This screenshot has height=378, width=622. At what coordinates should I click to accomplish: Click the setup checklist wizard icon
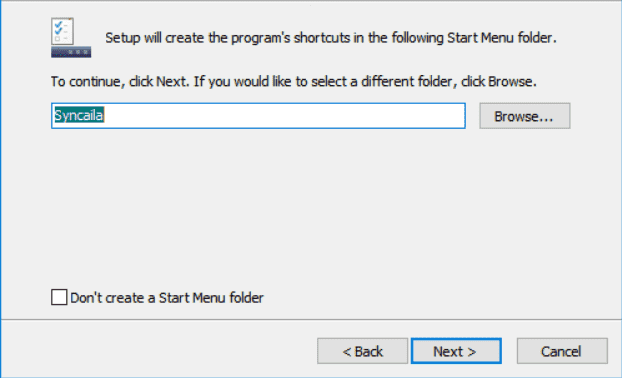[x=71, y=38]
